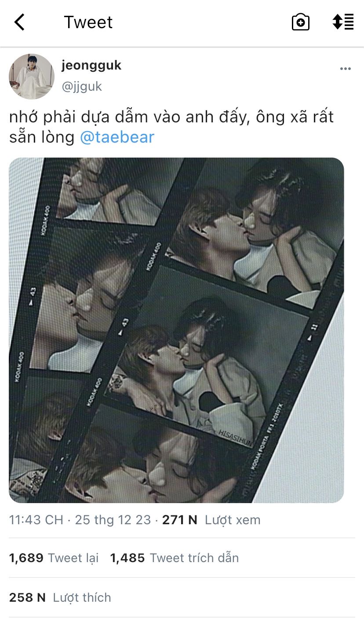Tap the back arrow icon
364x618 pixels.
pos(19,22)
